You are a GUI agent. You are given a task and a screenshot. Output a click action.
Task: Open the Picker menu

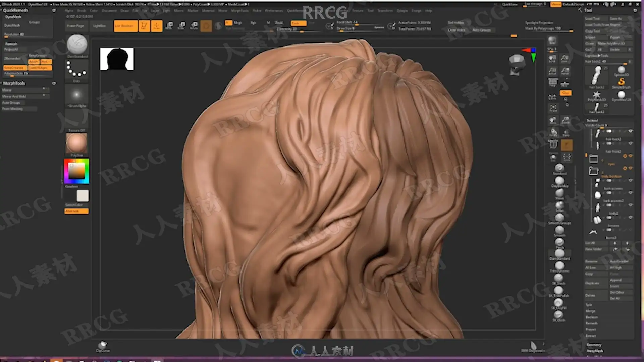pos(257,11)
